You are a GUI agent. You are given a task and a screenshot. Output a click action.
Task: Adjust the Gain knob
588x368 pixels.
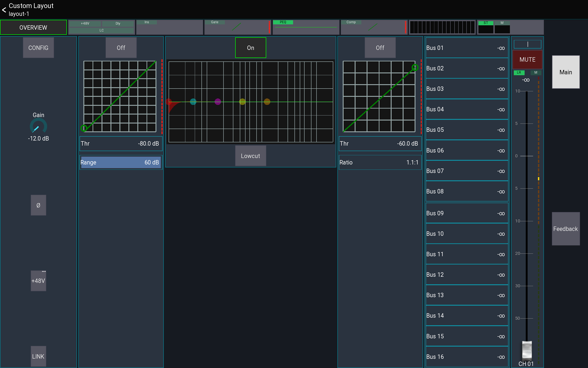pos(38,126)
